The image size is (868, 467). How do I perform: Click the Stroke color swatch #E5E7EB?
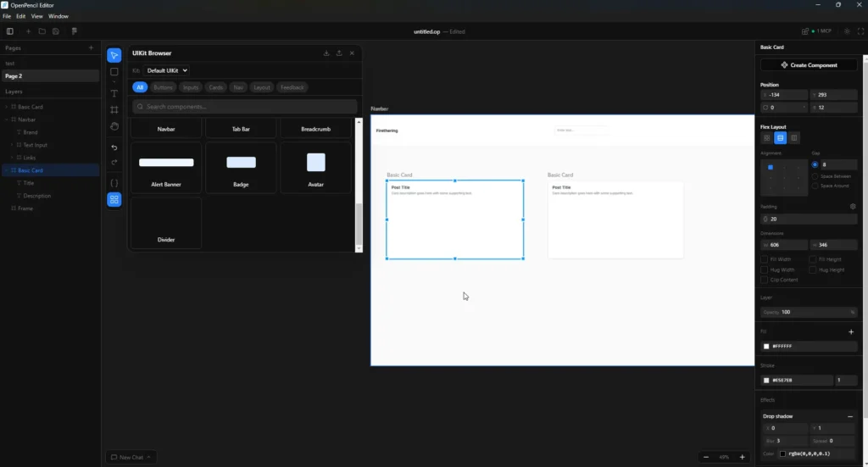766,381
